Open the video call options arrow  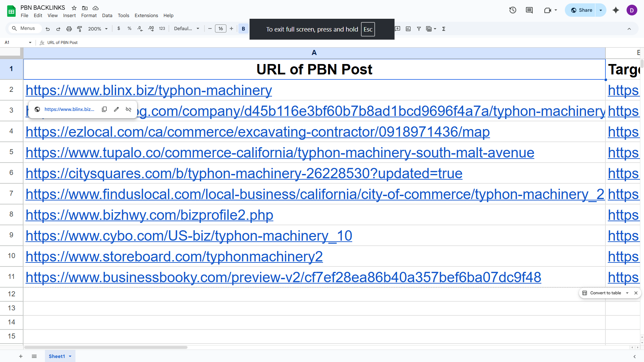coord(556,10)
